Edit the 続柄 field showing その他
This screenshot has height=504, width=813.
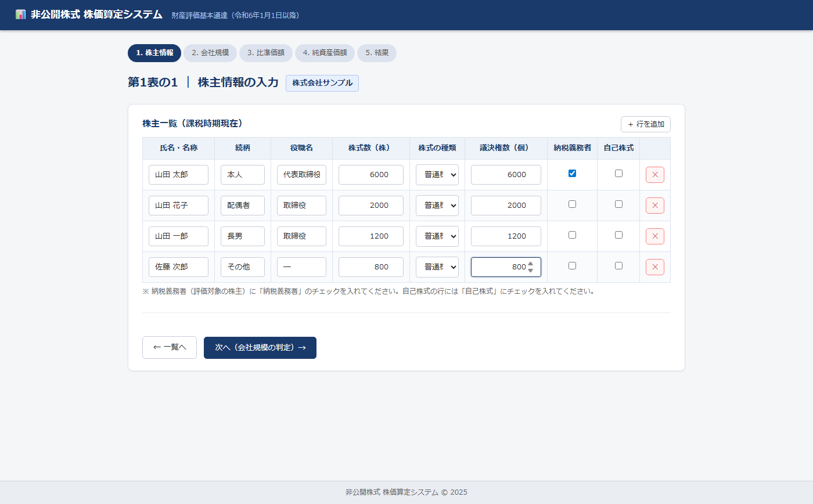click(x=243, y=267)
